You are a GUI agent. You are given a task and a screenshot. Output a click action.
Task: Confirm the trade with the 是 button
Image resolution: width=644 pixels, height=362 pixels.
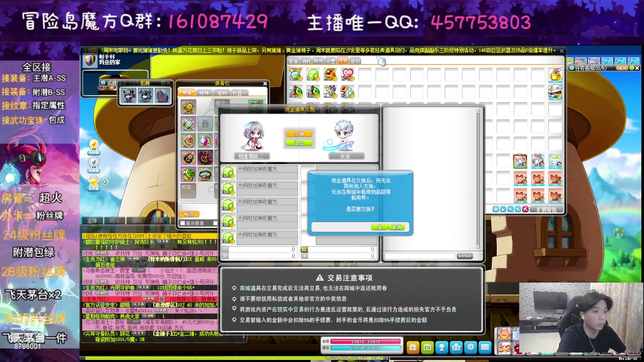[379, 227]
